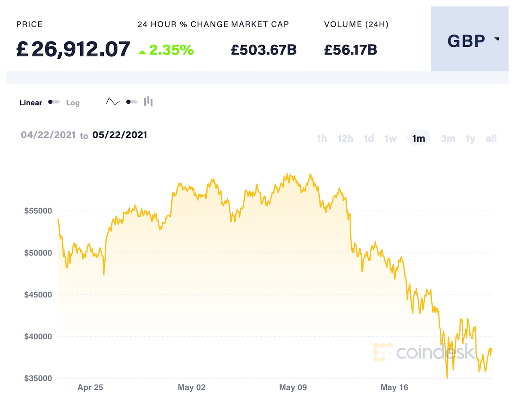This screenshot has width=515, height=420.
Task: Click the end date 05/22/2021
Action: tap(120, 134)
